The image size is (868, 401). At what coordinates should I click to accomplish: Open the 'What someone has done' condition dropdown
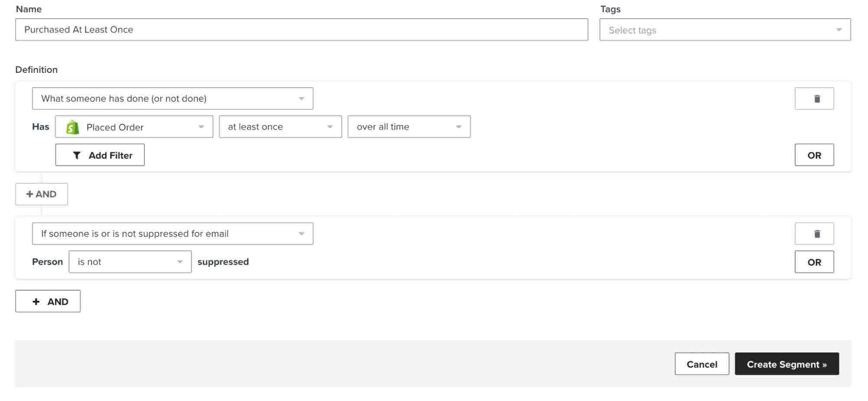172,99
